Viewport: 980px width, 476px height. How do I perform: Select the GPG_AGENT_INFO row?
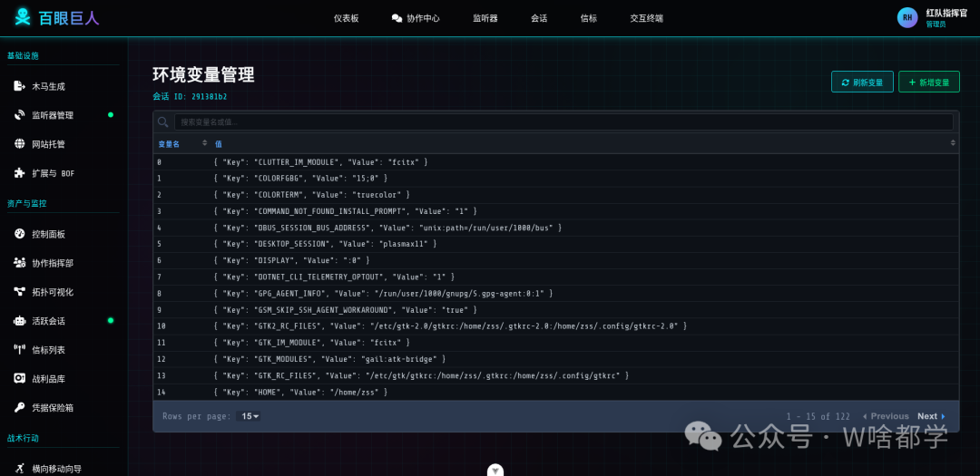tap(556, 293)
